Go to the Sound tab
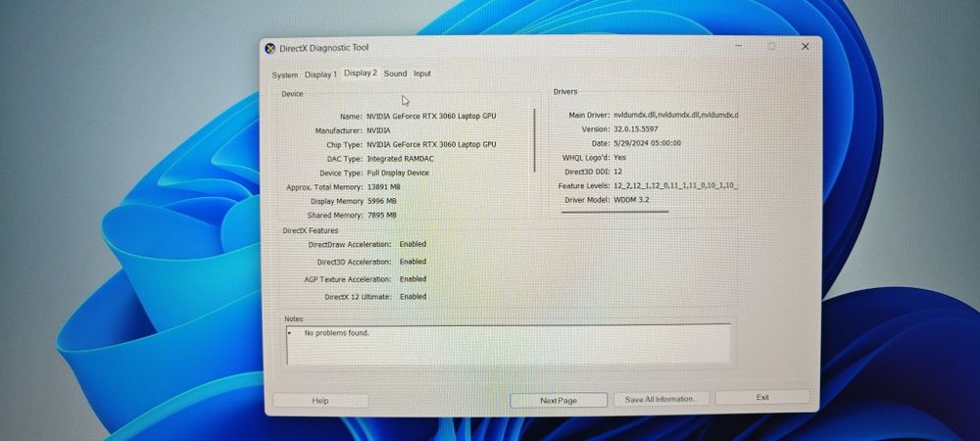This screenshot has height=441, width=980. click(x=395, y=73)
